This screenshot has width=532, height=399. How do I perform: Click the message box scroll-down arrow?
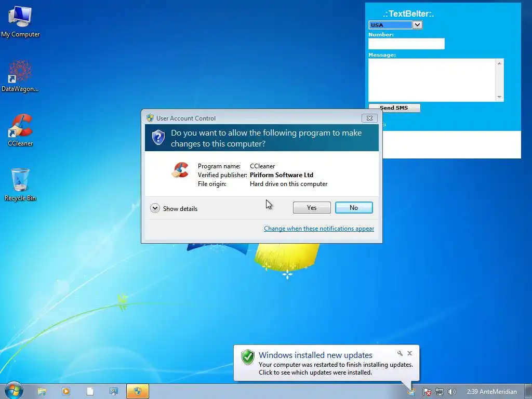[499, 97]
